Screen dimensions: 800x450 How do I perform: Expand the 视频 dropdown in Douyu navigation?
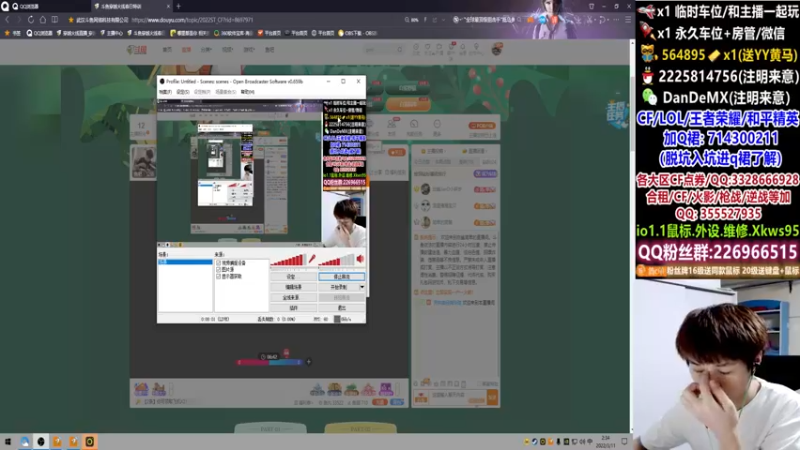coord(228,50)
